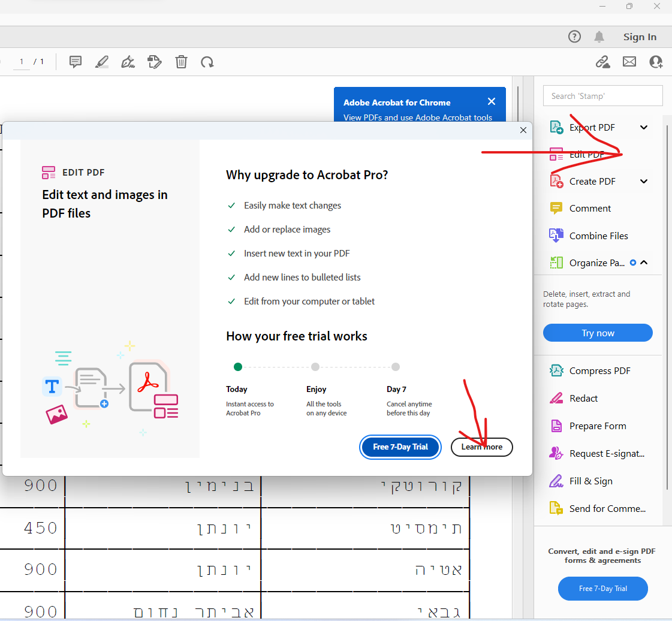Click 'Why upgrade to Acrobat Pro?' heading
672x621 pixels.
[x=307, y=175]
